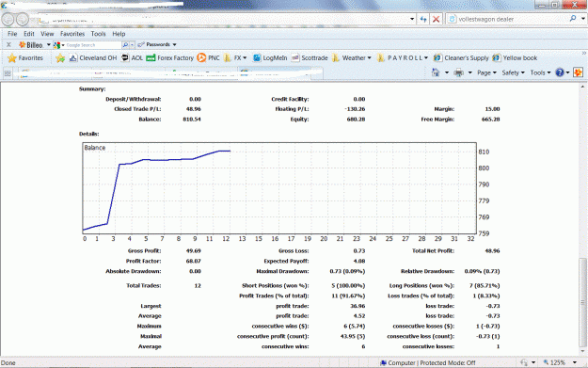Screen dimensions: 588x368
Task: Click in the Google Search toolbar field
Action: 94,45
